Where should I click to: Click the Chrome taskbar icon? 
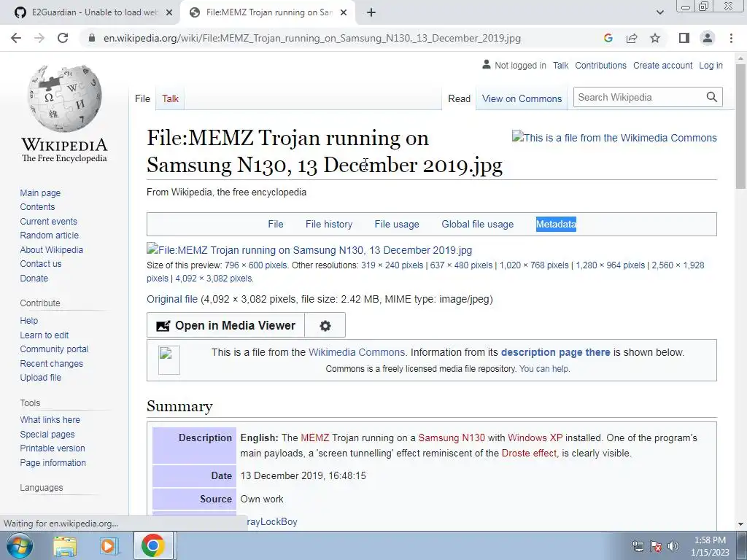(x=153, y=545)
